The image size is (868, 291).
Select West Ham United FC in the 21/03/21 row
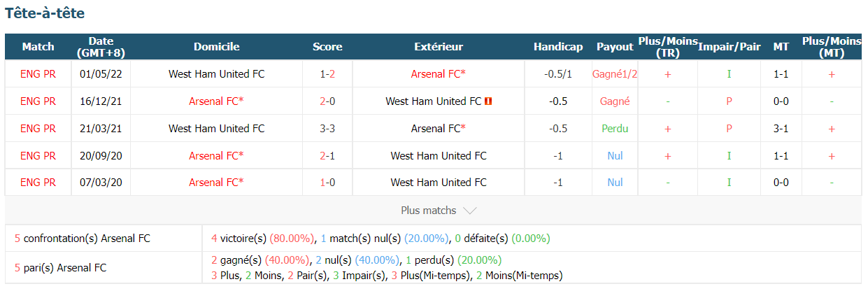(216, 128)
